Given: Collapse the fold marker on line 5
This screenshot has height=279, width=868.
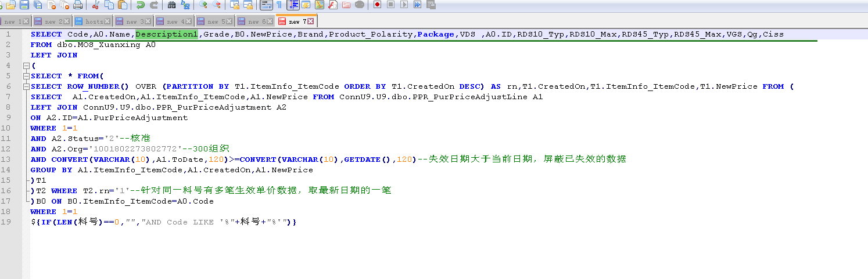Looking at the screenshot, I should (26, 76).
